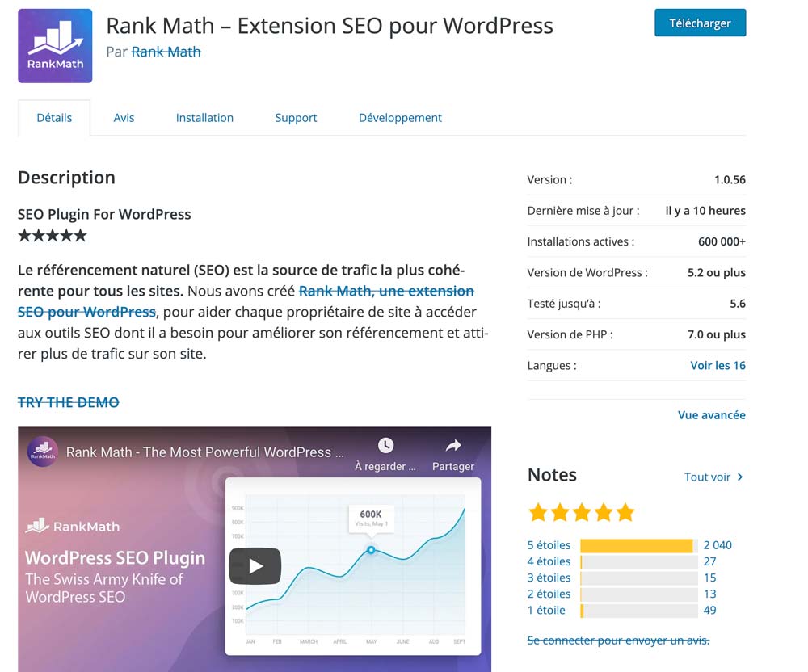Viewport: 808px width, 672px height.
Task: Click the 1 étoile rating bar
Action: click(x=639, y=611)
